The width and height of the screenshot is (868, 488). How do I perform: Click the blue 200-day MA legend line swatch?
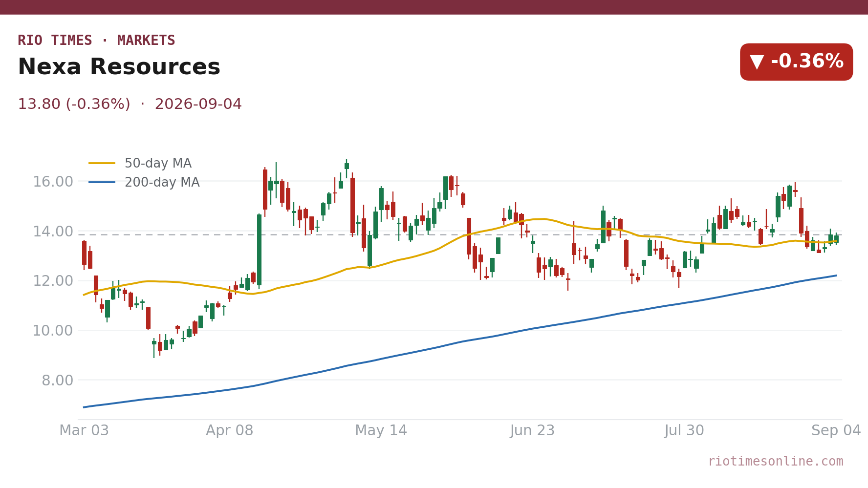[102, 182]
